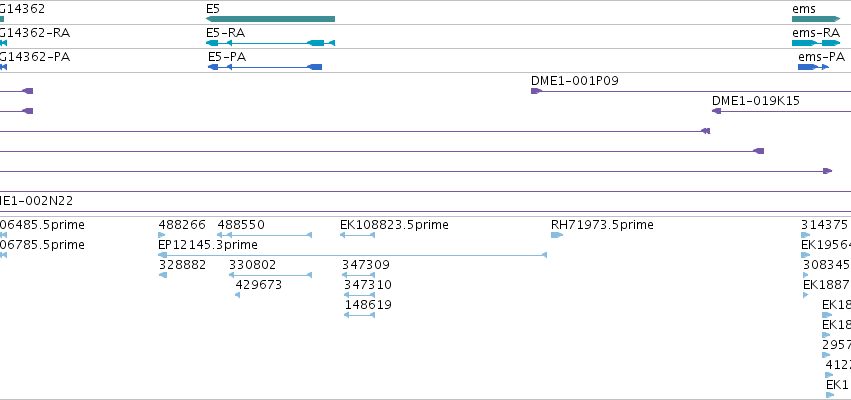Click the ems-RA transcript glyph
The width and height of the screenshot is (851, 400).
816,43
